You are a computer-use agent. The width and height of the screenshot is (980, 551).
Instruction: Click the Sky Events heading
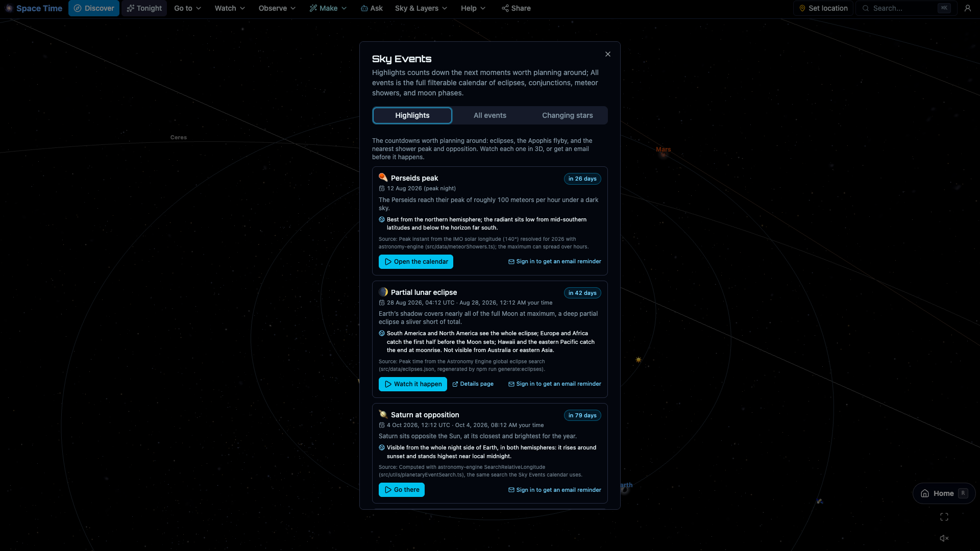pos(402,59)
